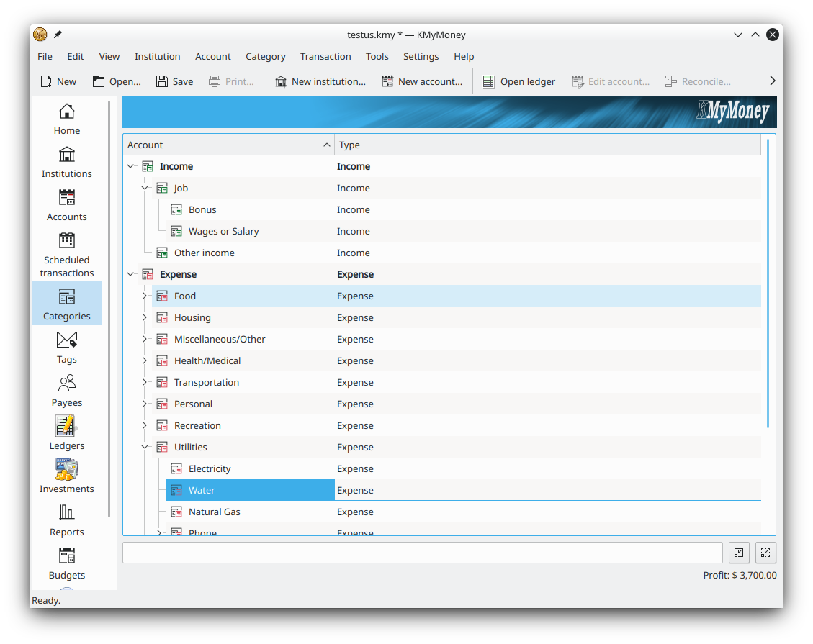Open the Transaction menu
Image resolution: width=813 pixels, height=644 pixels.
325,56
